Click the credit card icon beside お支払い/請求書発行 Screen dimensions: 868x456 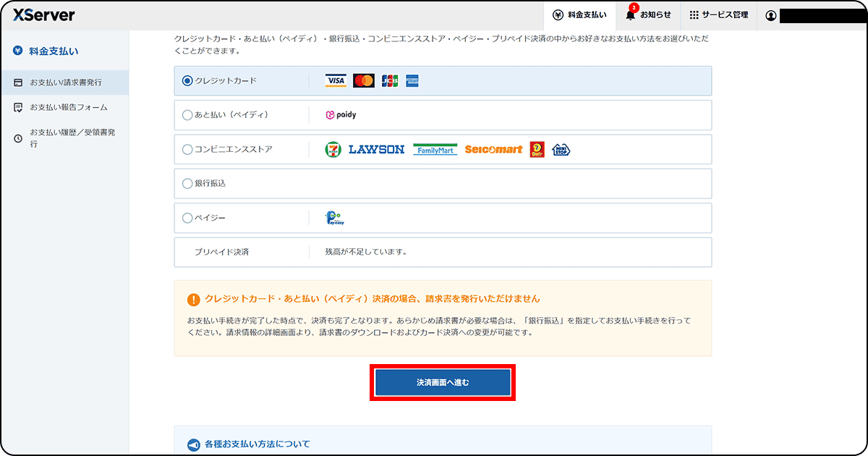[x=18, y=83]
